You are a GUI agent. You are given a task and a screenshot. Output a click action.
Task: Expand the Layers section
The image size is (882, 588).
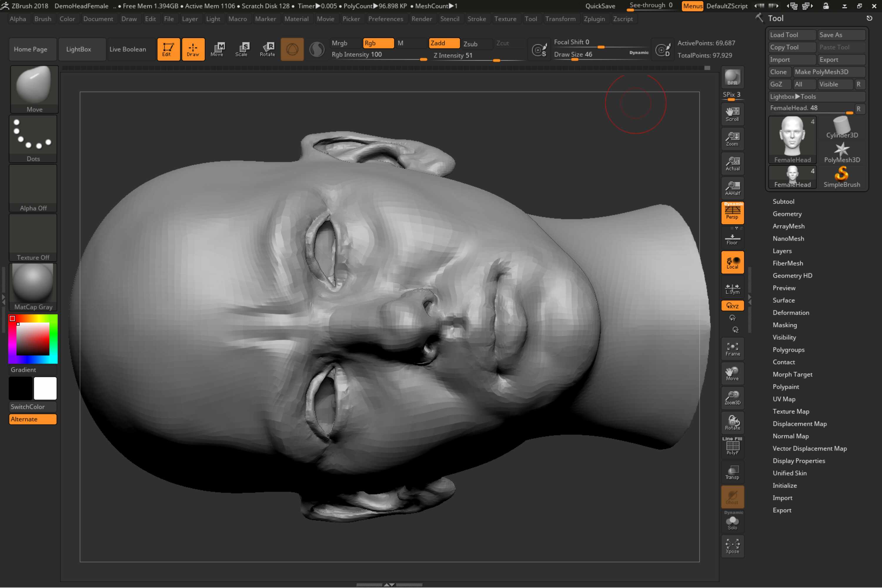coord(782,251)
